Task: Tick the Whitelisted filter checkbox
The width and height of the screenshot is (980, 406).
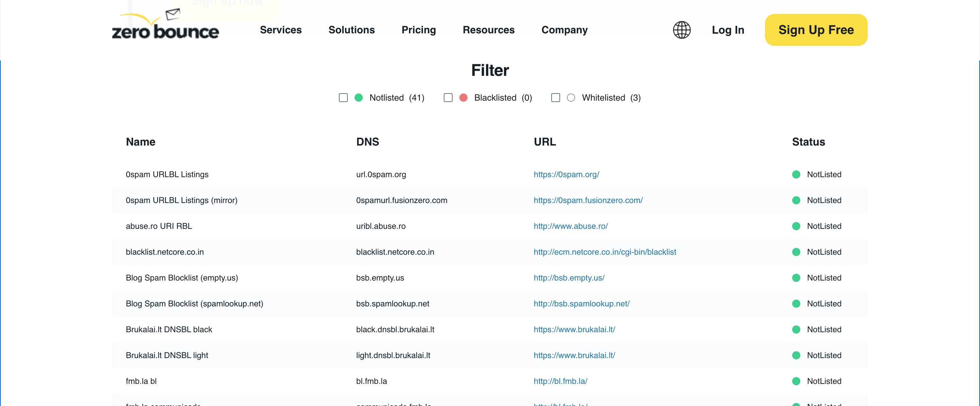Action: tap(555, 98)
